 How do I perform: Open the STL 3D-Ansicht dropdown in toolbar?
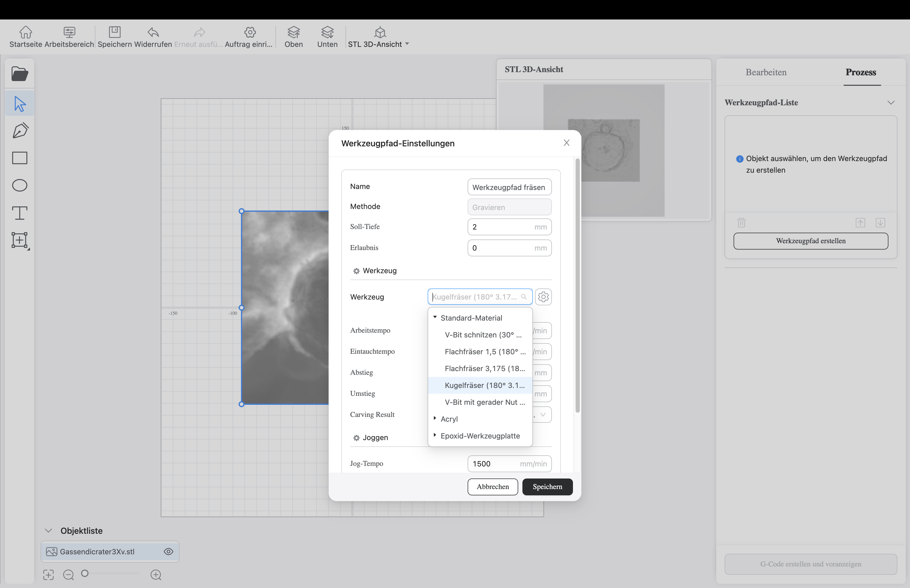(x=407, y=44)
